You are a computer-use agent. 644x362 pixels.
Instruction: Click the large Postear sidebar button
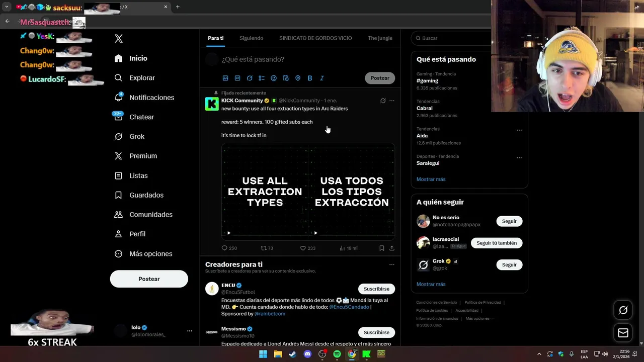pyautogui.click(x=149, y=279)
